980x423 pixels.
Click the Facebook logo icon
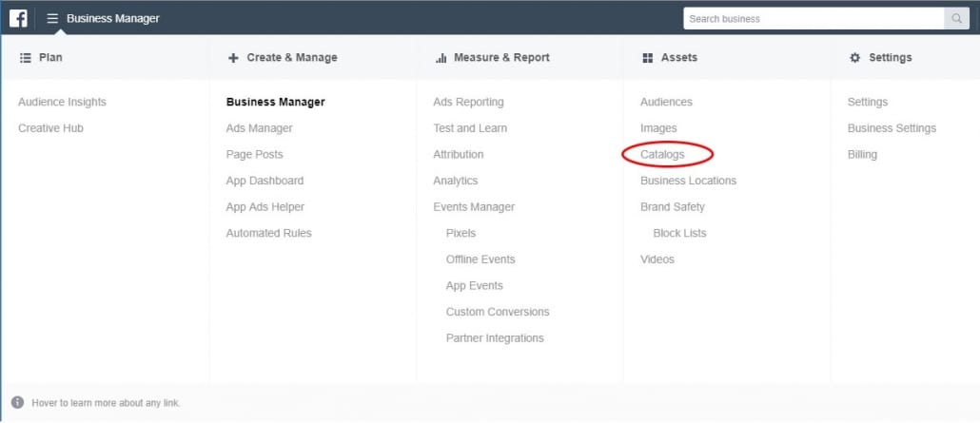(18, 18)
